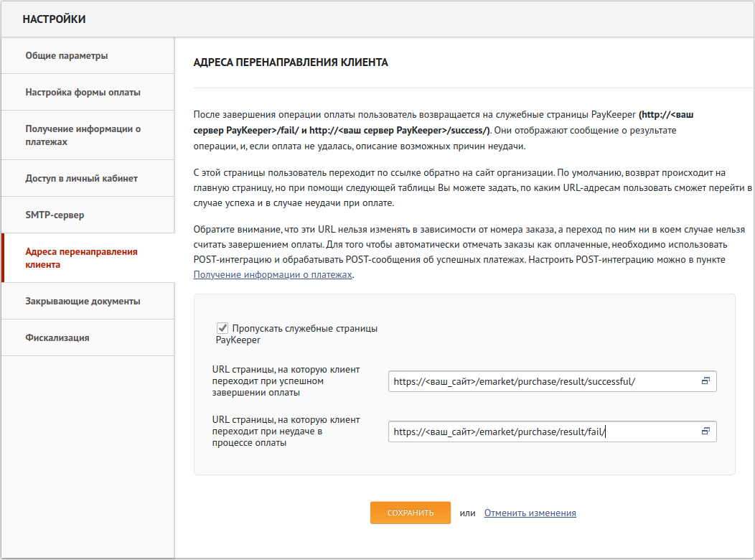This screenshot has height=560, width=755.
Task: Open the 'Общие параметры' settings section
Action: coord(67,55)
